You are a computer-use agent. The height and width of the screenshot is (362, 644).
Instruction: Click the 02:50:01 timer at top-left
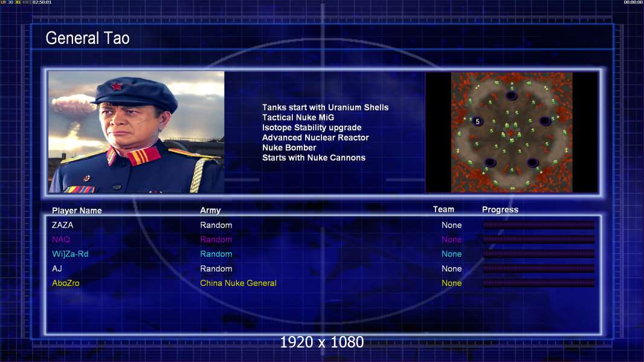pos(42,2)
